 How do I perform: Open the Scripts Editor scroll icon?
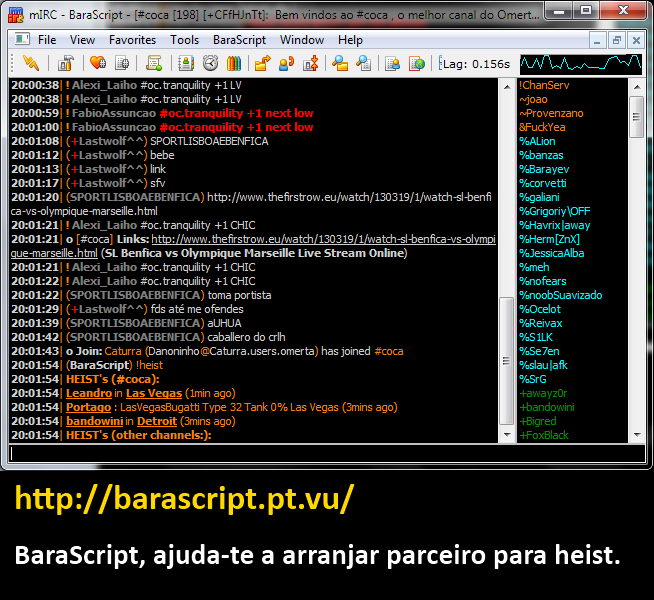[154, 63]
